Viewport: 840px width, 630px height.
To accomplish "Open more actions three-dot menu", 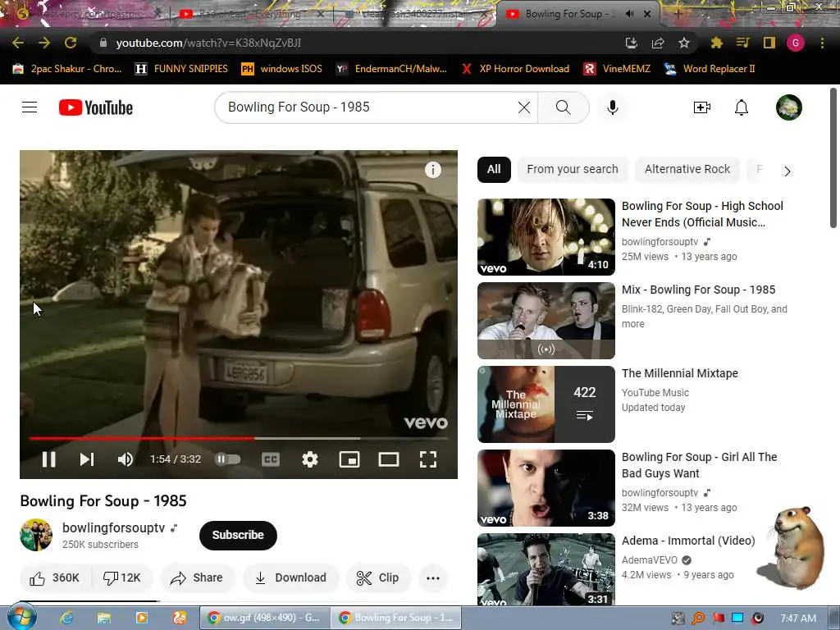I will point(433,578).
